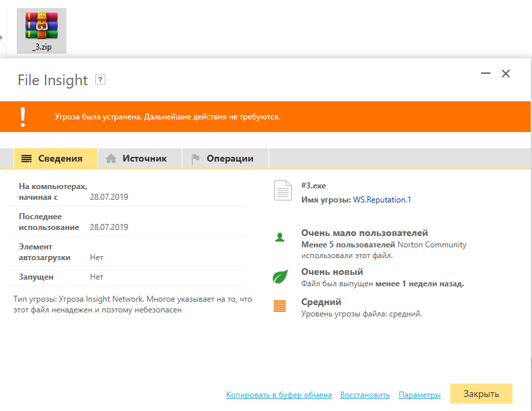
Task: Click the flag icon on Операции tab
Action: (x=195, y=158)
